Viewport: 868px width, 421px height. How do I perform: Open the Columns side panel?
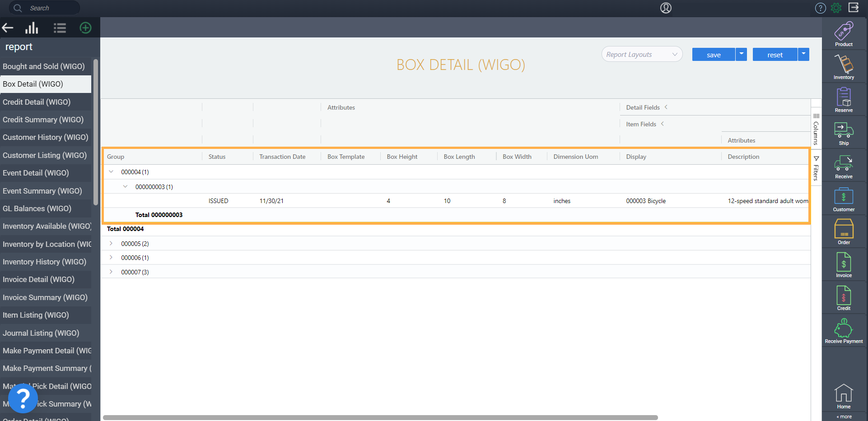[x=816, y=129]
